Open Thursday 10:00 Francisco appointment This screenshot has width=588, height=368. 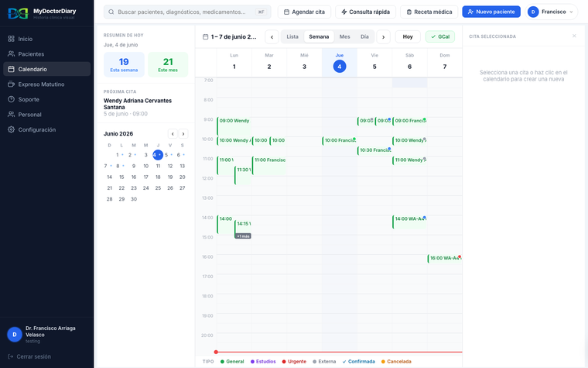[339, 140]
